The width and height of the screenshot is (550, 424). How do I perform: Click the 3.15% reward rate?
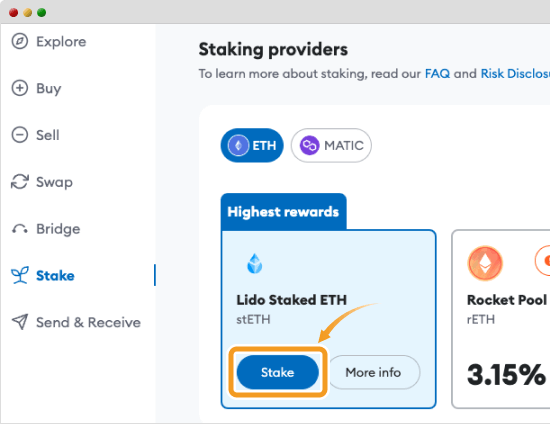[507, 375]
